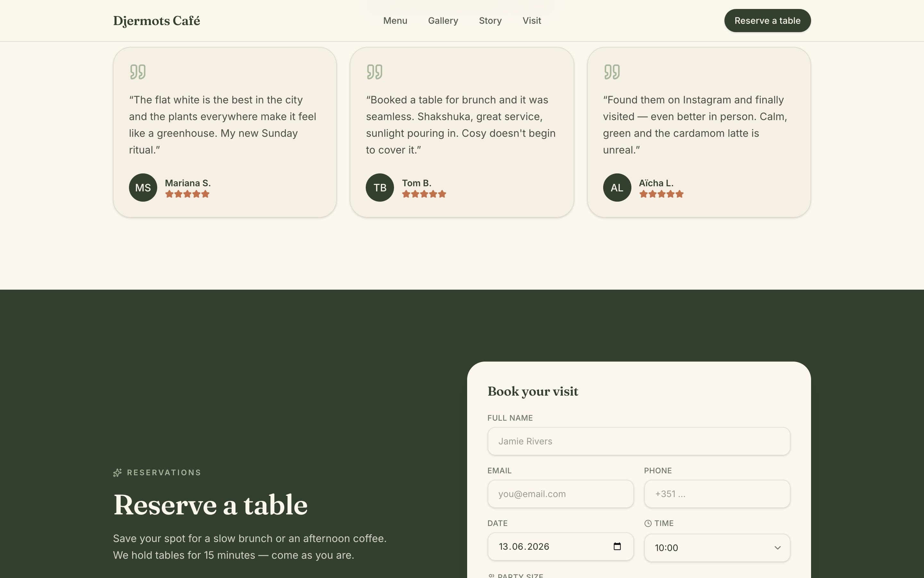Click the Mariana S. reviewer name
This screenshot has width=924, height=578.
(188, 183)
